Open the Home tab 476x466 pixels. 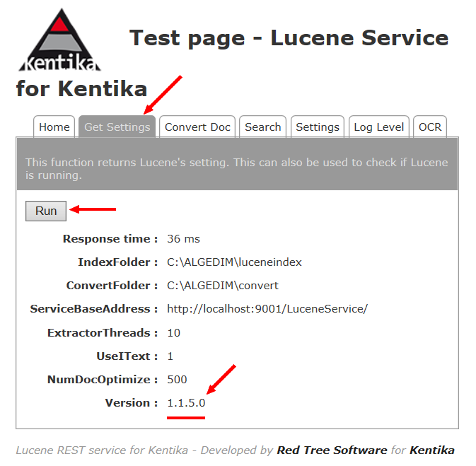[x=54, y=127]
